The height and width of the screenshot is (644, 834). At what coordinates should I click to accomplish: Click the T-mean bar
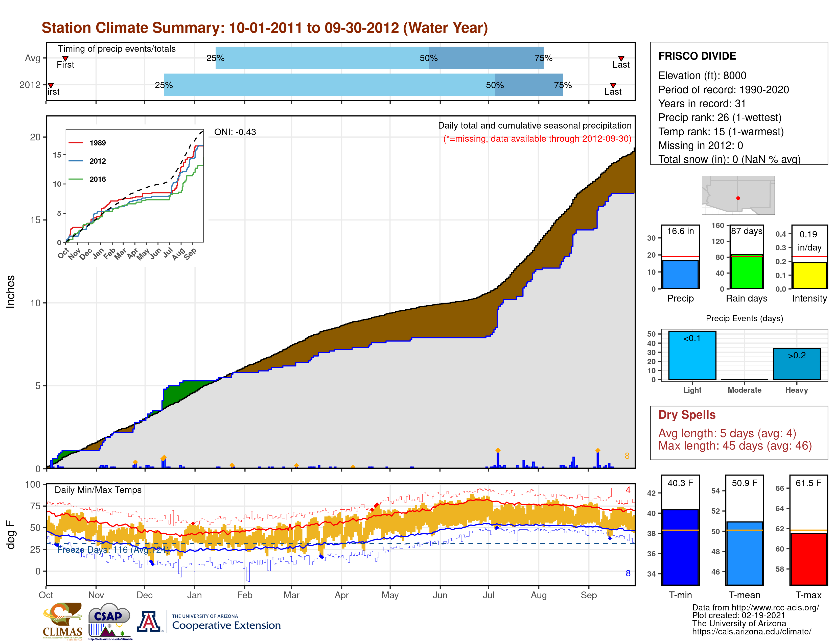(745, 553)
